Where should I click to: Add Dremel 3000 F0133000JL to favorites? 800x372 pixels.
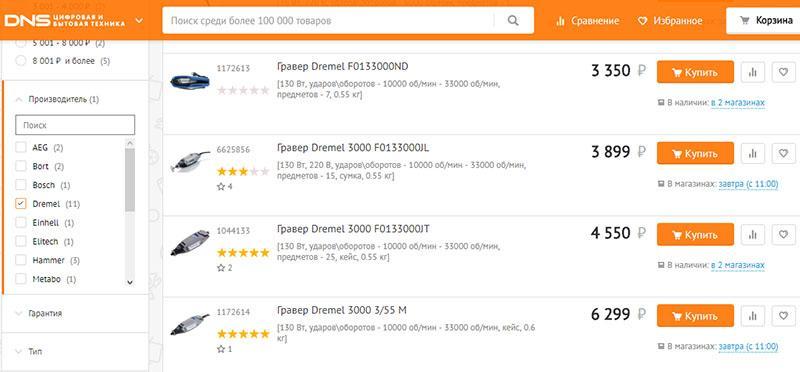(784, 153)
